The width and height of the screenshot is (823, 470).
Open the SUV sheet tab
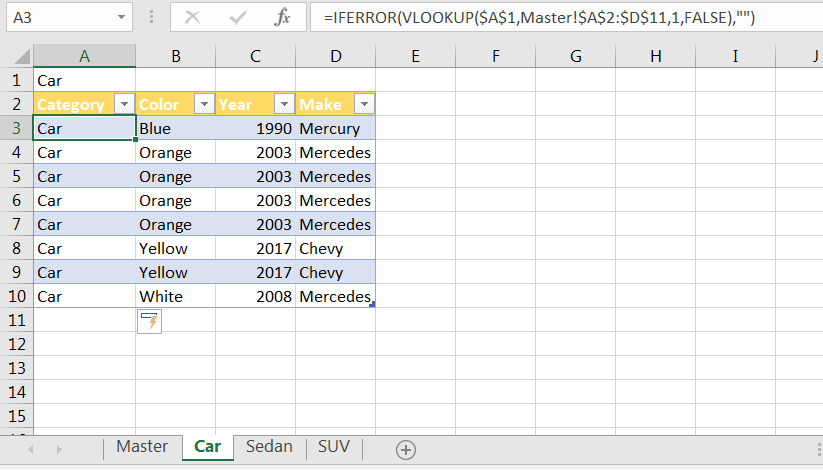click(334, 446)
